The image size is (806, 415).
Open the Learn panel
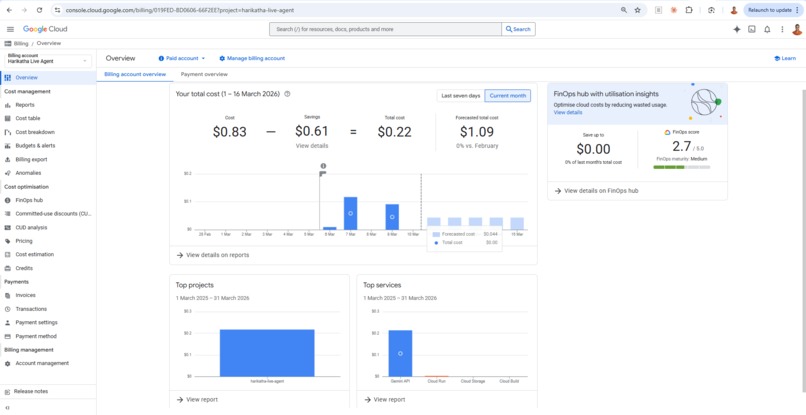(x=785, y=59)
